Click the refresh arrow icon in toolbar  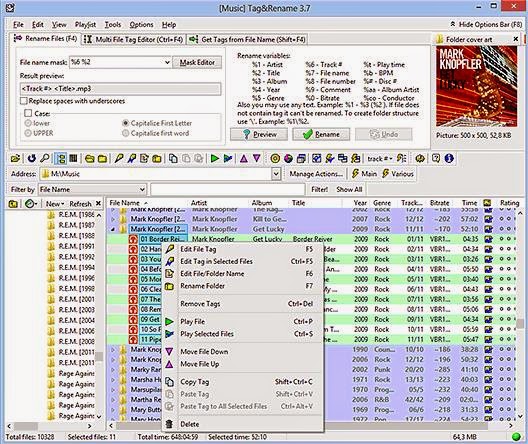pyautogui.click(x=32, y=158)
